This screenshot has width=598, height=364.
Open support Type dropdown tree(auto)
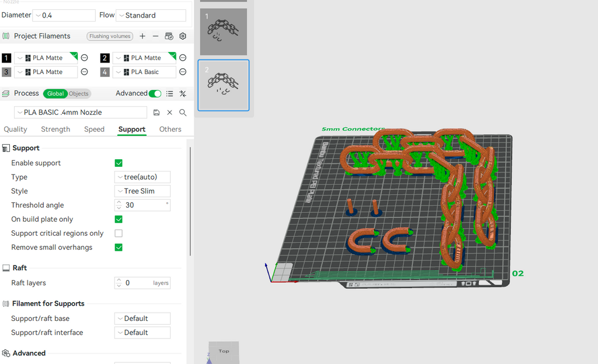[x=142, y=177]
